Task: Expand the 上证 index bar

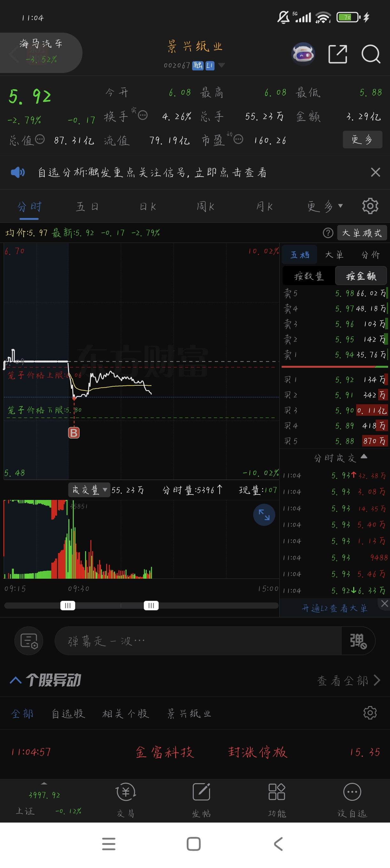Action: (44, 783)
